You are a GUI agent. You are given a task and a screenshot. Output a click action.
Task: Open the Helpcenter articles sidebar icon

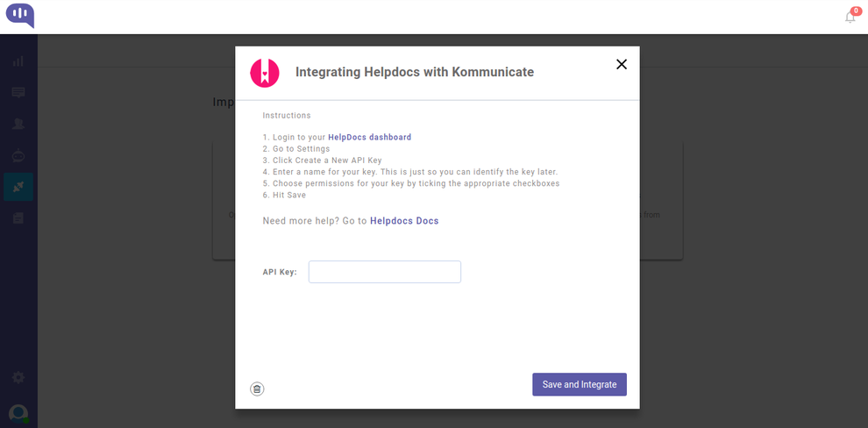(x=18, y=218)
